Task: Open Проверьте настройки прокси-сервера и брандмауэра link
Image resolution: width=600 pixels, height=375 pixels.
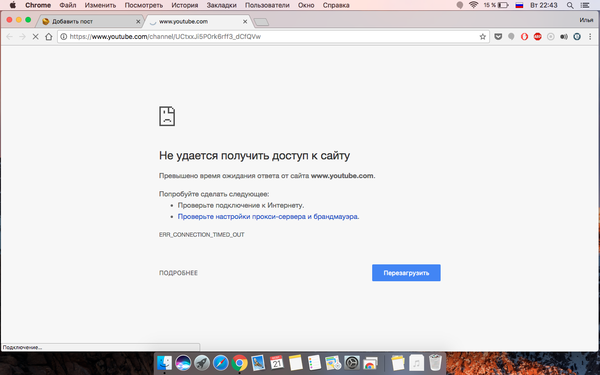Action: click(268, 217)
